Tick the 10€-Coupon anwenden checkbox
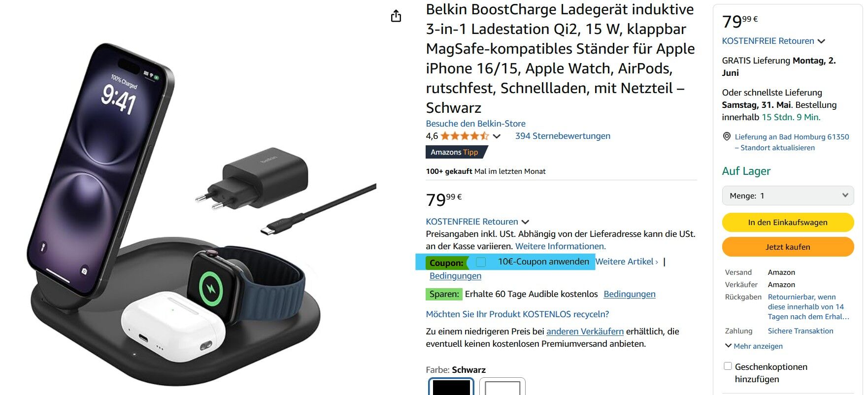The height and width of the screenshot is (395, 868). click(x=481, y=262)
